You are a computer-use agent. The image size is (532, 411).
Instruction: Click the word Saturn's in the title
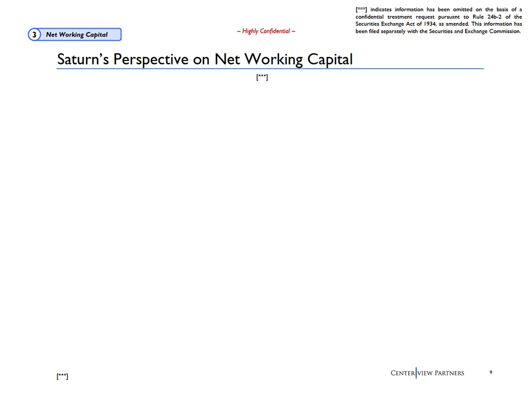tap(83, 59)
